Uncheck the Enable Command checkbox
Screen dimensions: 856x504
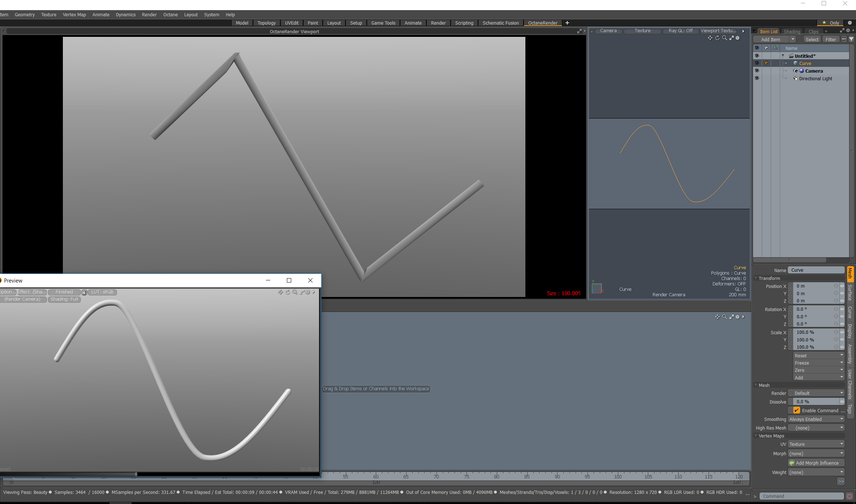797,410
